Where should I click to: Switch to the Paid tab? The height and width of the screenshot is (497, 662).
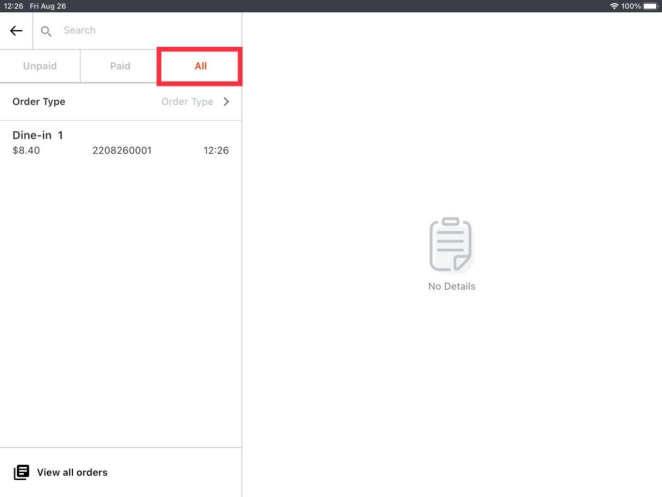click(120, 66)
